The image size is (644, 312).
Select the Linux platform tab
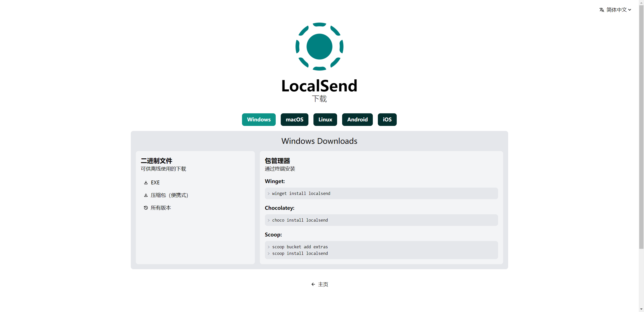pyautogui.click(x=325, y=120)
